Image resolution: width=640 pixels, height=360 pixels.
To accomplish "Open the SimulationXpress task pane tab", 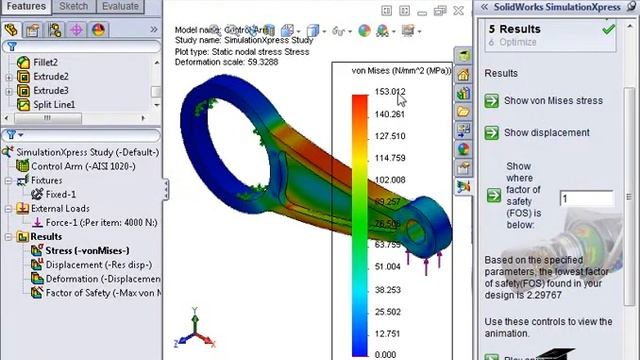I will 463,186.
